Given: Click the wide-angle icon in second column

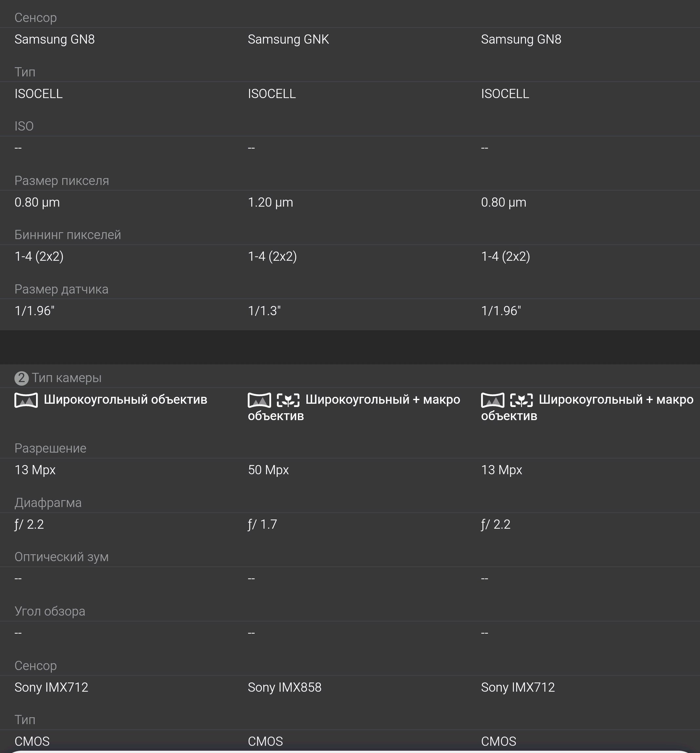Looking at the screenshot, I should (x=259, y=400).
